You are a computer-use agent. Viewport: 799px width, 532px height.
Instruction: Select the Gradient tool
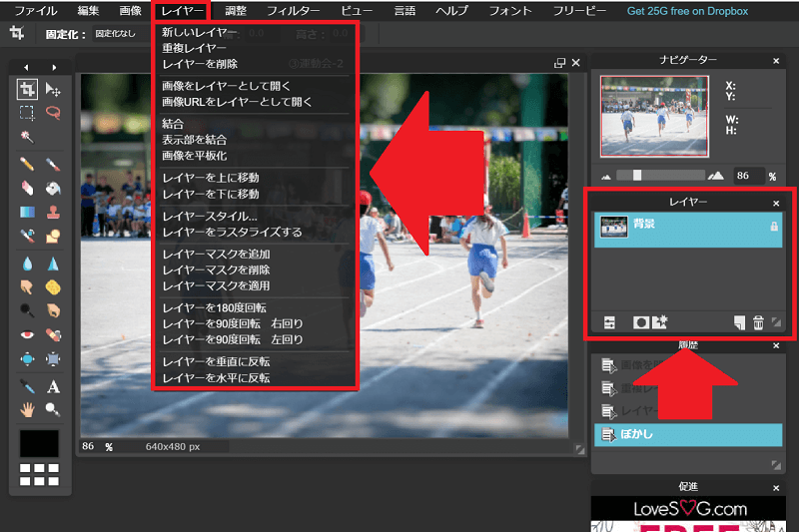coord(27,212)
